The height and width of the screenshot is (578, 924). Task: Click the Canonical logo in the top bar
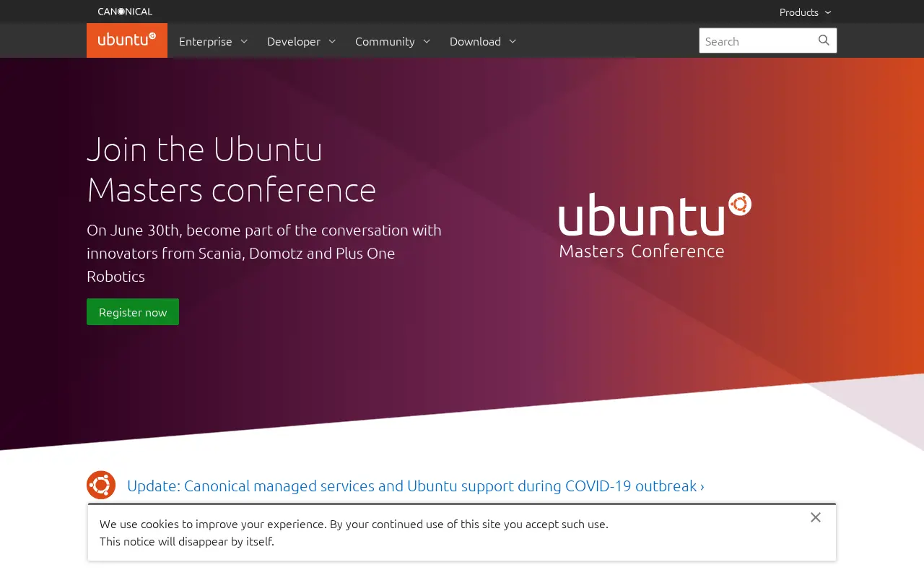(x=125, y=12)
